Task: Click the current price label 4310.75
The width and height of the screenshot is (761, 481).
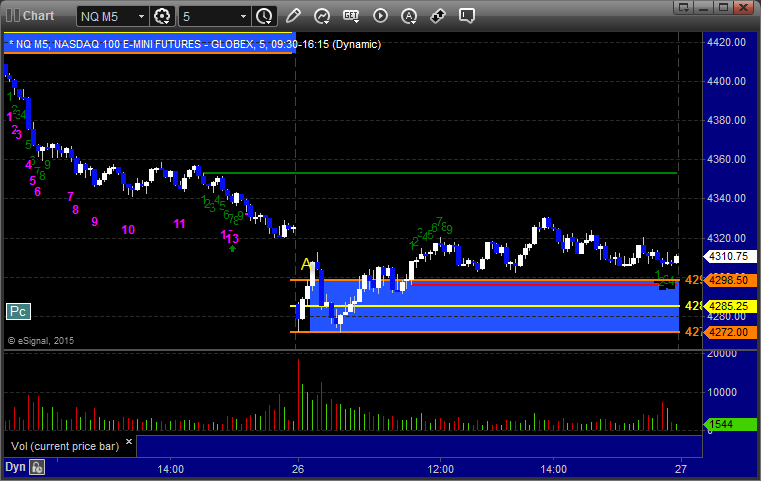Action: 728,256
